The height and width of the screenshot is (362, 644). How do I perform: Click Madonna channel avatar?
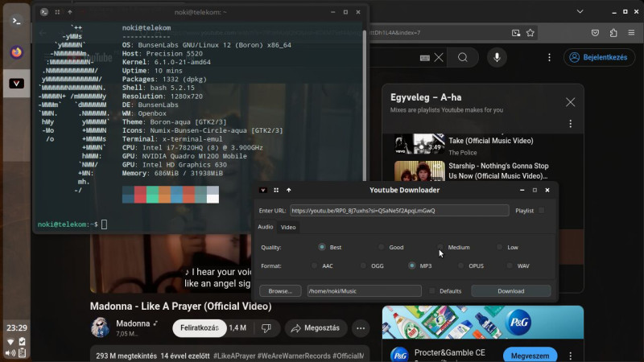coord(100,327)
